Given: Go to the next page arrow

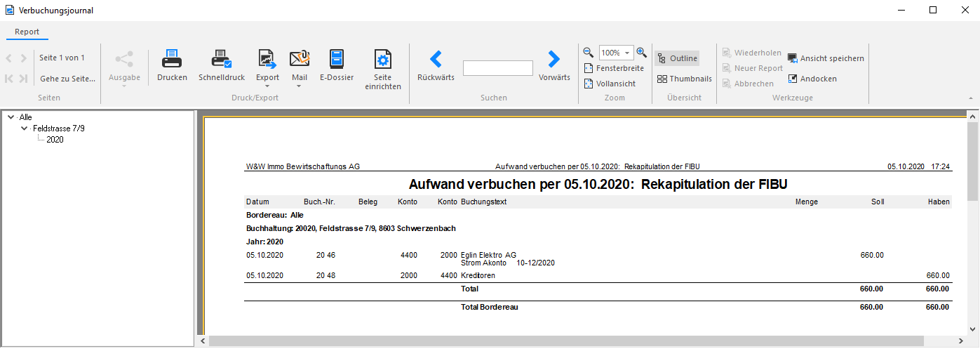Looking at the screenshot, I should pos(24,58).
